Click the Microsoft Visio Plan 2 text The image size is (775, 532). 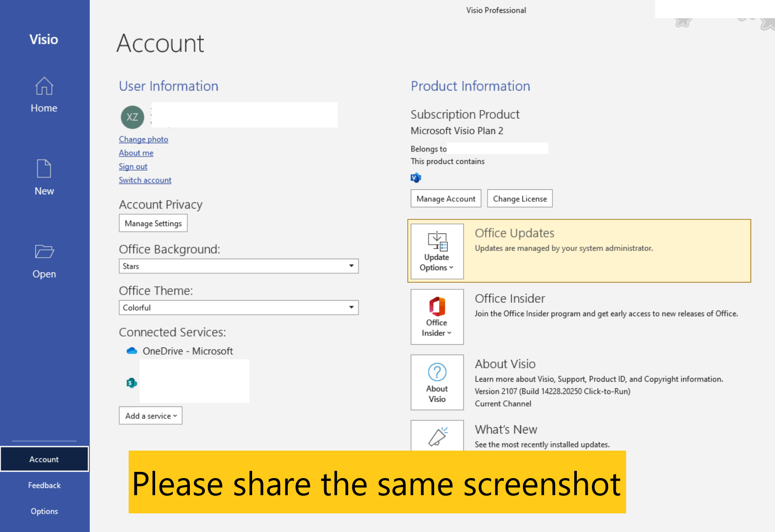pos(457,131)
